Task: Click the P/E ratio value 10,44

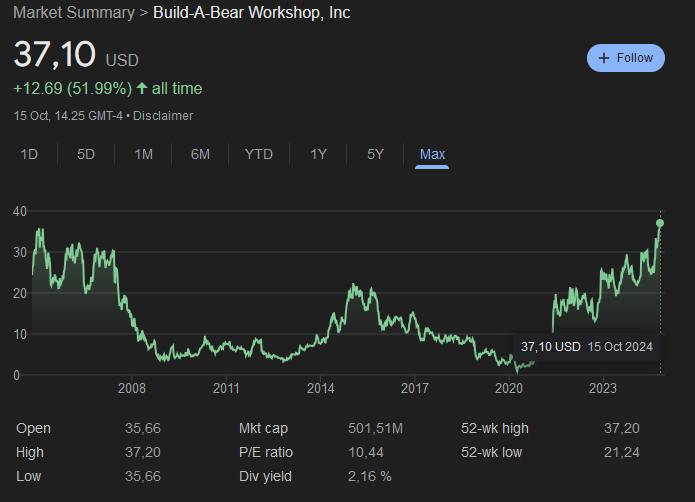Action: [x=366, y=452]
